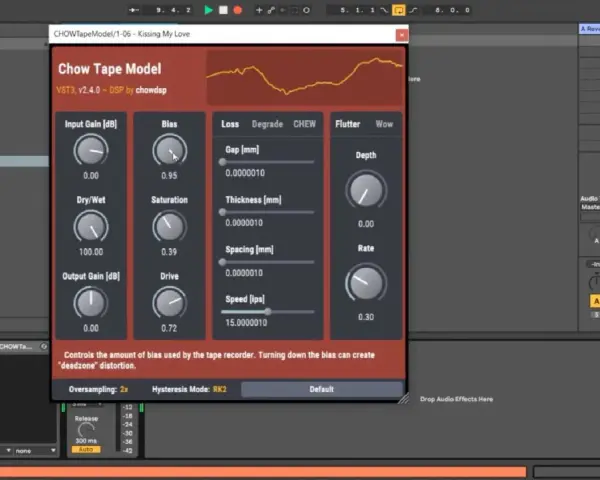Click the Dry/Wet knob

coord(91,227)
